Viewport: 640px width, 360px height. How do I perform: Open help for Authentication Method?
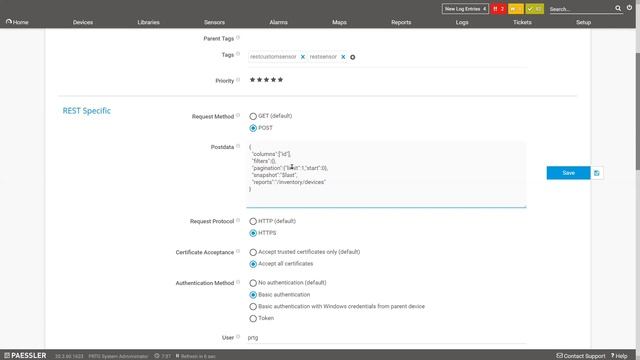pos(238,282)
